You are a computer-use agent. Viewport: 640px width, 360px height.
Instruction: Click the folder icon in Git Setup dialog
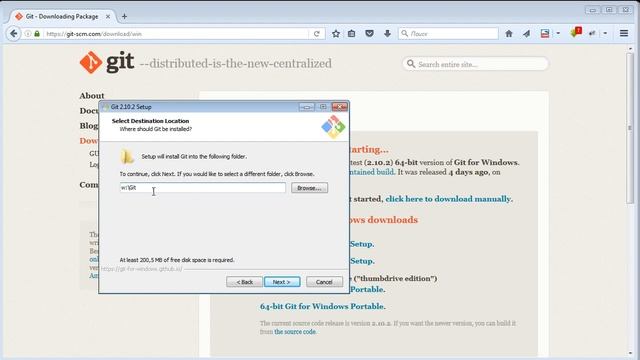coord(127,156)
